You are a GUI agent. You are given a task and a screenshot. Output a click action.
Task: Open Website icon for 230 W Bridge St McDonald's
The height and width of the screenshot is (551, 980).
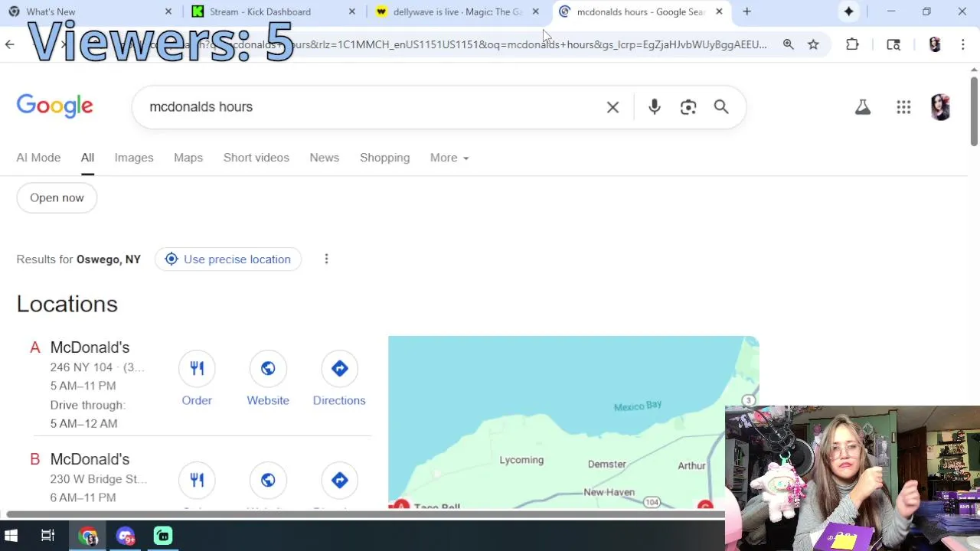[x=268, y=481]
